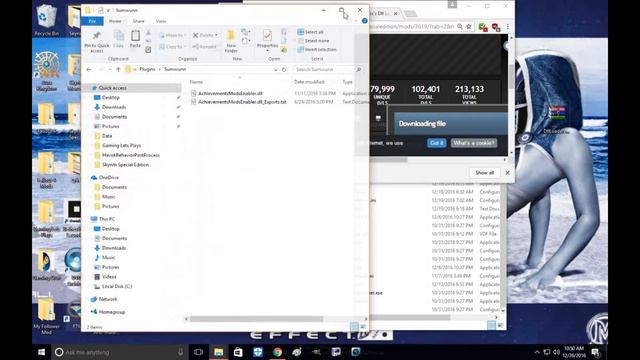Click the Paste shortcut icon in Clipboard group

[148, 50]
